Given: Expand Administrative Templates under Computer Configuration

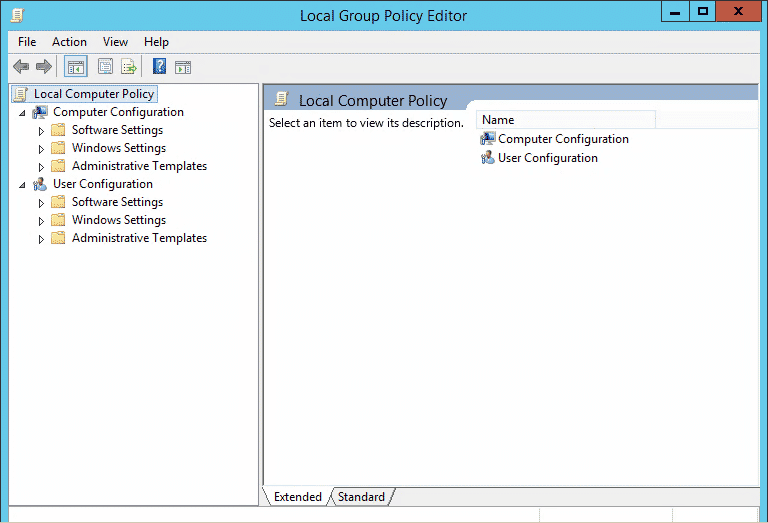Looking at the screenshot, I should 41,167.
